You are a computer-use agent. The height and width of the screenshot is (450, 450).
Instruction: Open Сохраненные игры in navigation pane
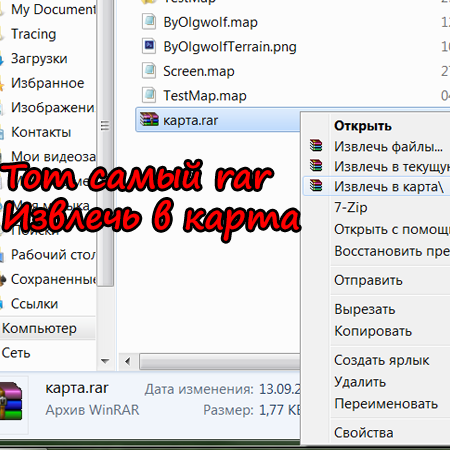[x=54, y=279]
